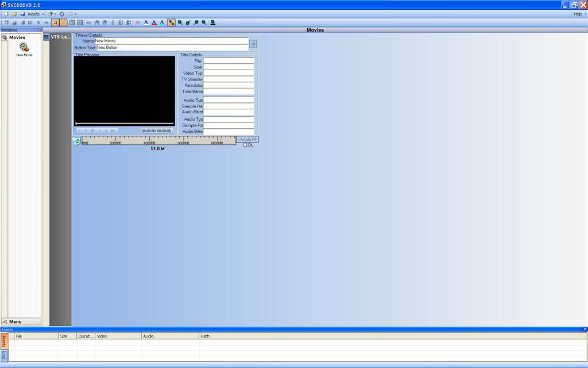
Task: Open the Assets dropdown in the top toolbar
Action: click(x=36, y=14)
